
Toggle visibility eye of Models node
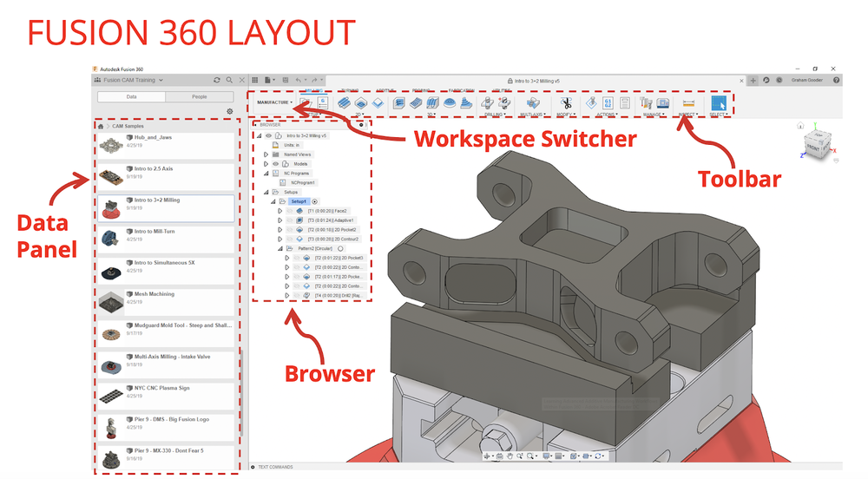[x=276, y=164]
